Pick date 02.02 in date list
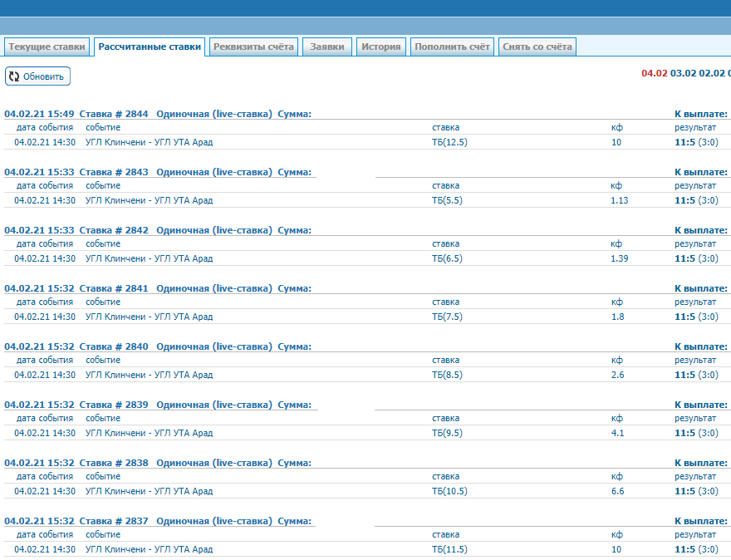 (712, 73)
